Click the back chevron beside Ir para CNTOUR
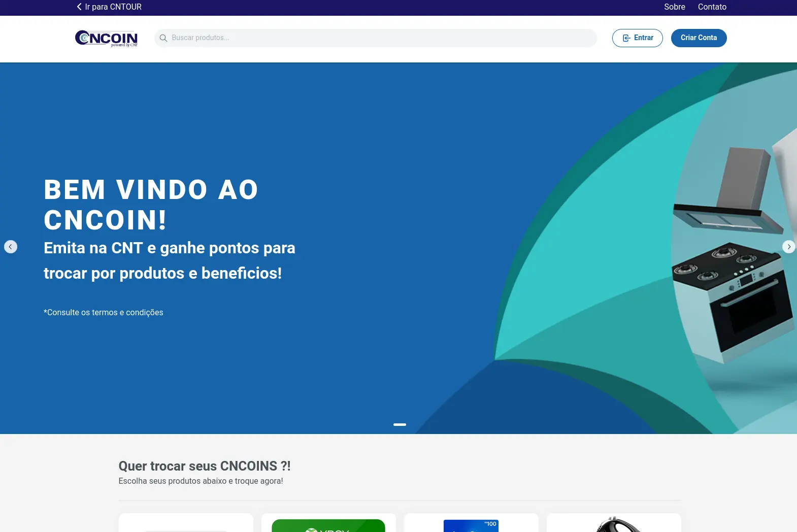Viewport: 797px width, 532px height. (79, 7)
